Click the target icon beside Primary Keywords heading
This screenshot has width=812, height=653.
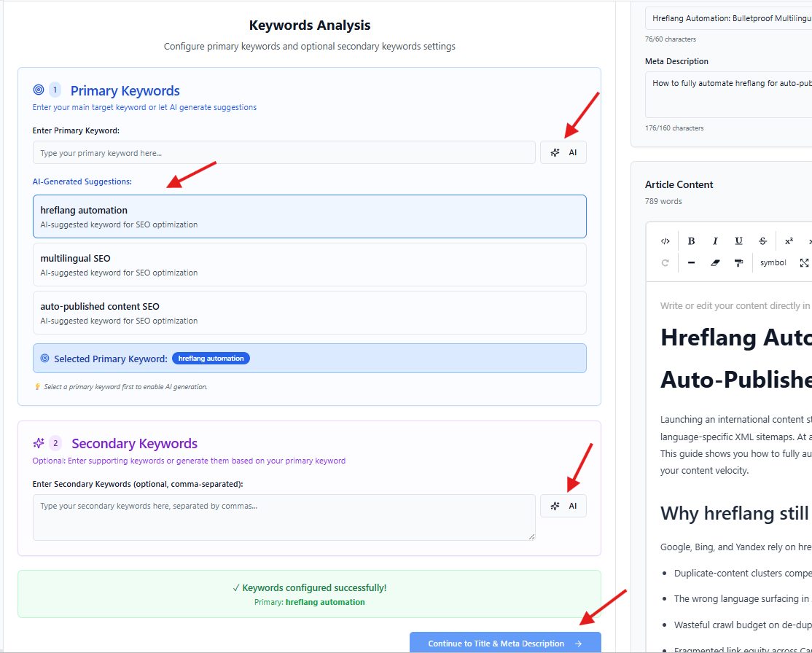[39, 90]
